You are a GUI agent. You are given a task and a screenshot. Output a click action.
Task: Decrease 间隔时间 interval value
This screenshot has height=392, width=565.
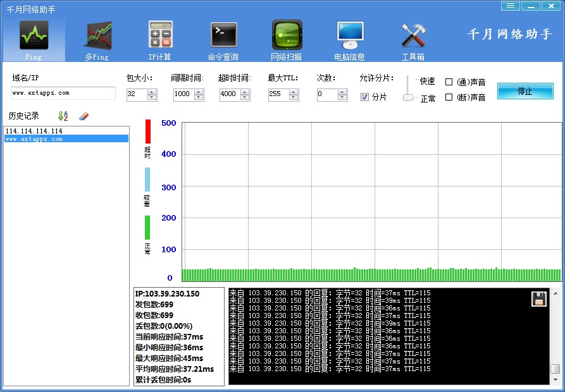199,97
